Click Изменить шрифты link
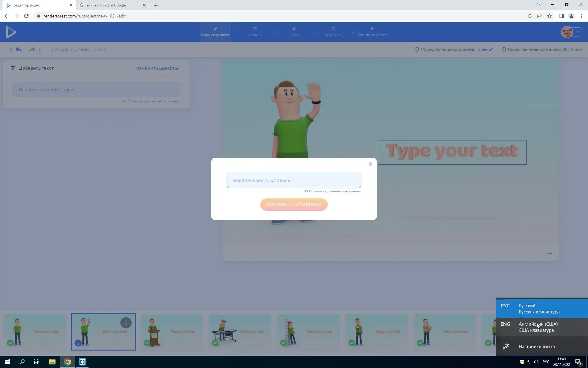This screenshot has height=368, width=588. click(x=156, y=68)
